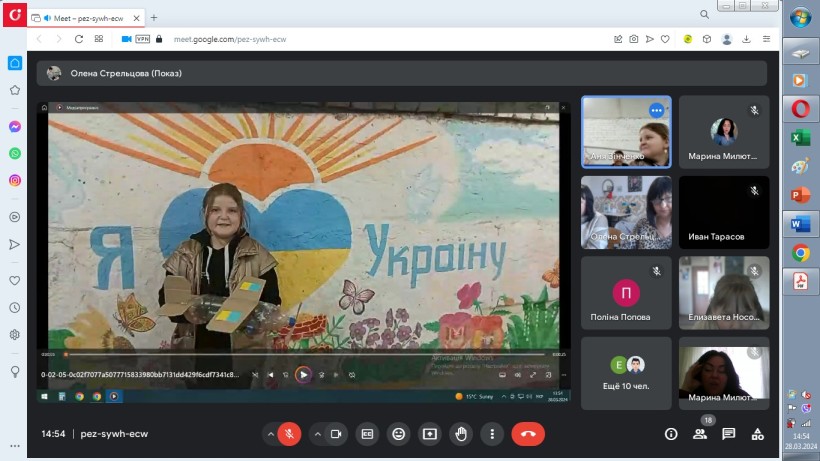Open Opera sidebar history clock icon

pyautogui.click(x=15, y=308)
